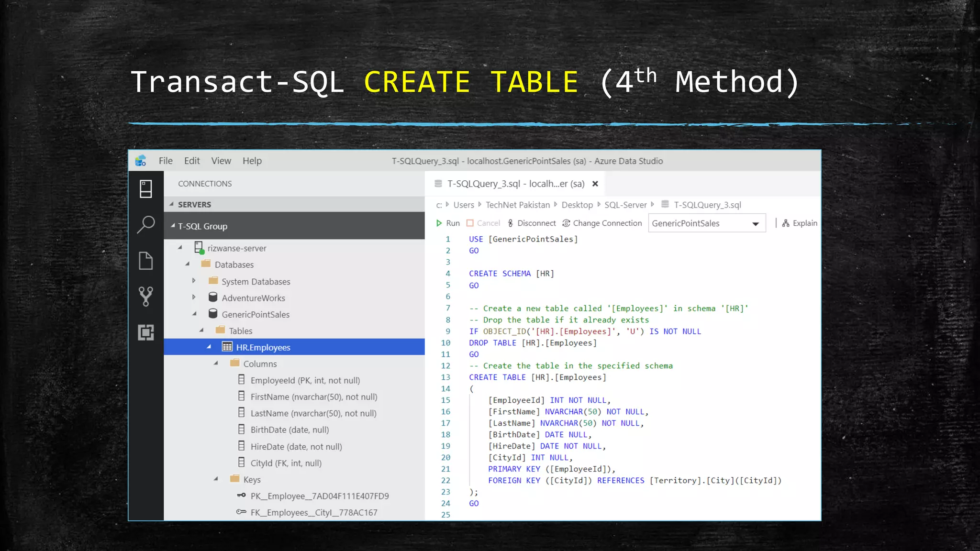Open the Source Control branch icon
The width and height of the screenshot is (980, 551).
pyautogui.click(x=146, y=297)
